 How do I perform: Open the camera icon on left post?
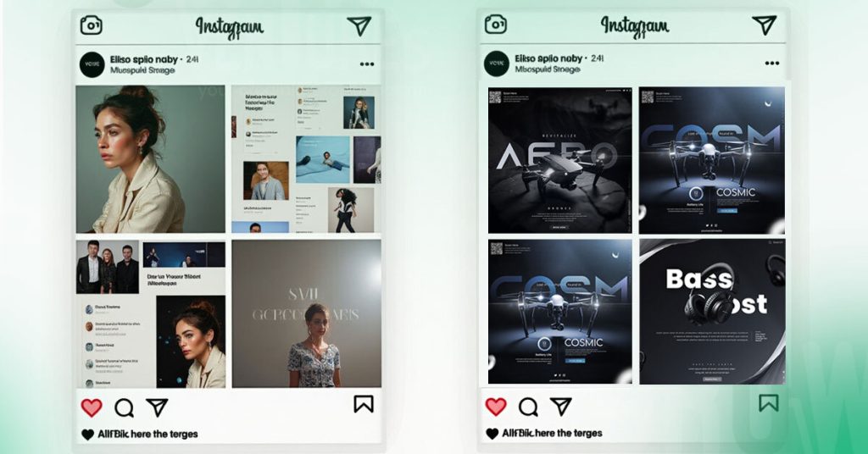coord(92,25)
